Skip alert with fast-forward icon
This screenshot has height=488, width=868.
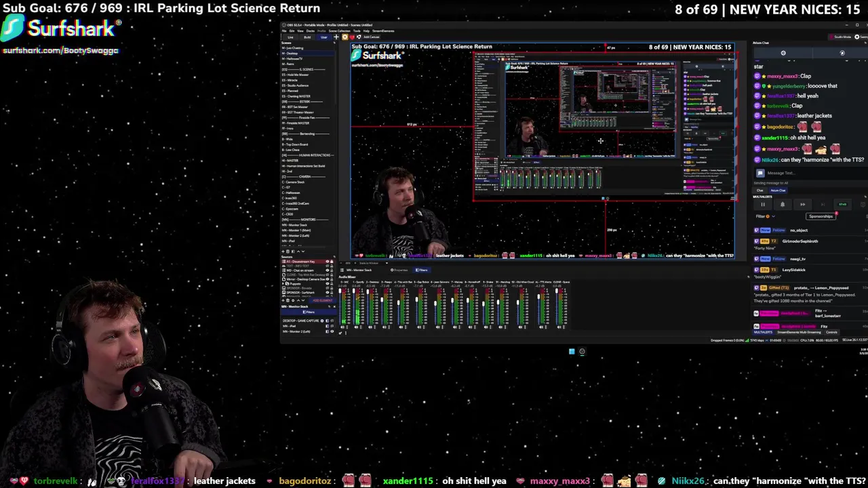click(x=803, y=205)
